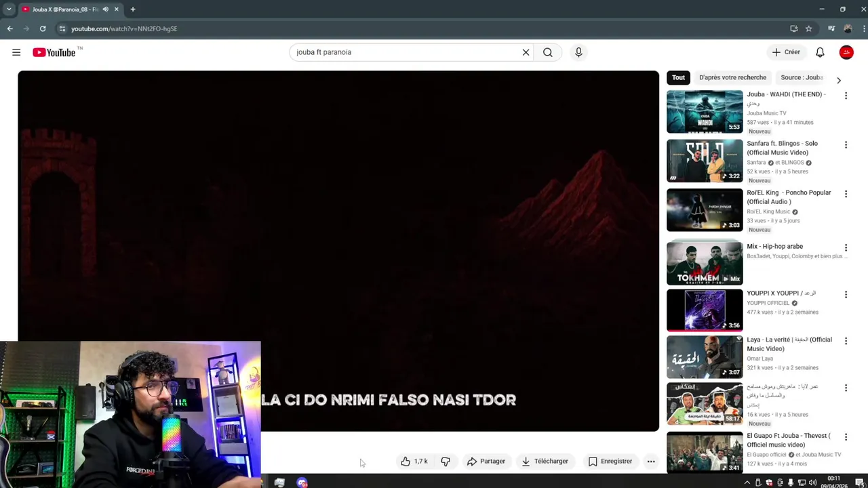Screen dimensions: 868x488
Task: Select the D'après votre recherche chip
Action: point(732,77)
